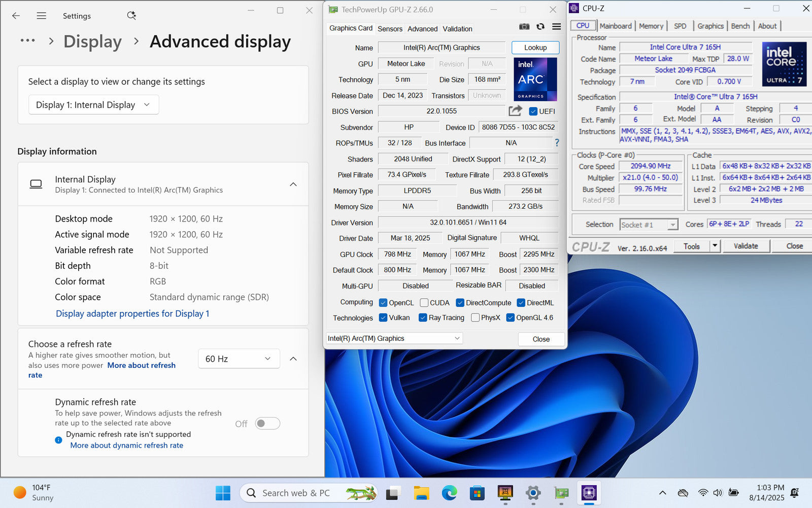The width and height of the screenshot is (812, 508).
Task: Switch to the Advanced tab in GPU-Z
Action: 422,29
